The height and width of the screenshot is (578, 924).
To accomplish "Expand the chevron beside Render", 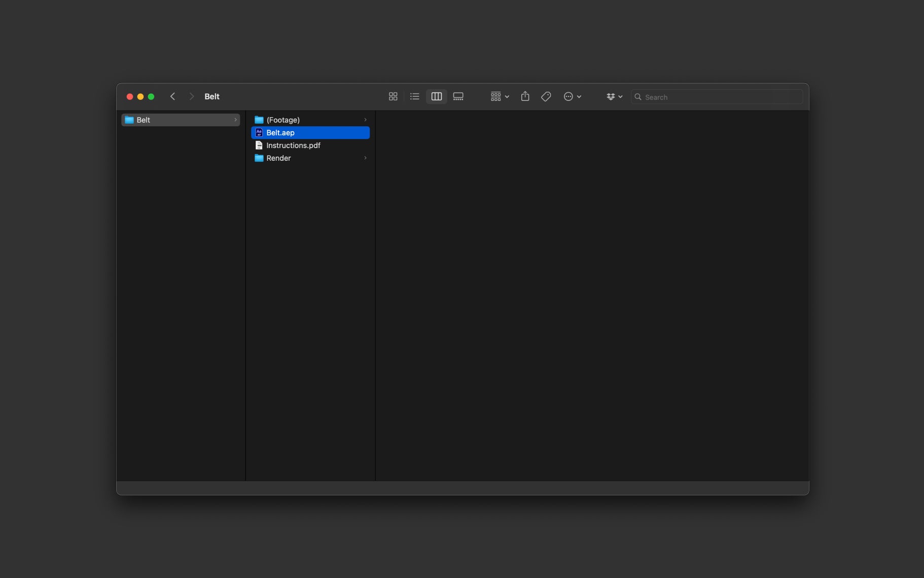I will (365, 158).
